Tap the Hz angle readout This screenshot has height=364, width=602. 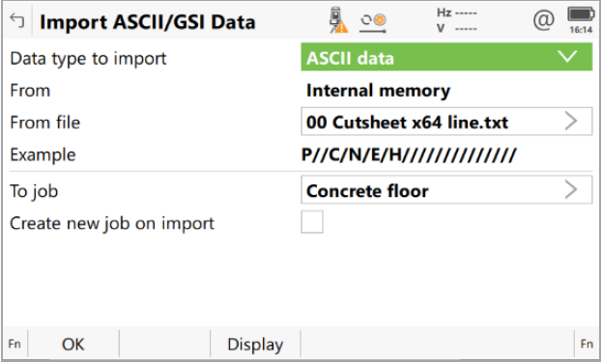point(457,14)
